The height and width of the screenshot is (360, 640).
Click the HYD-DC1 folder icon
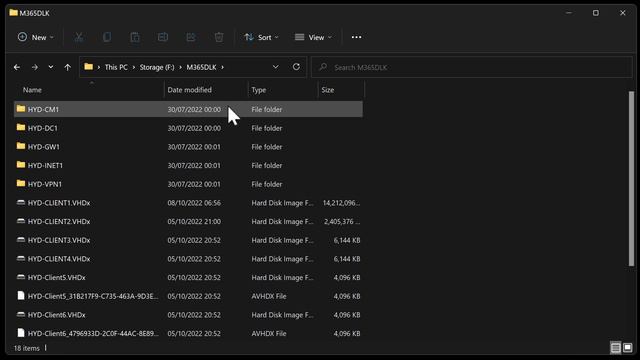(21, 128)
